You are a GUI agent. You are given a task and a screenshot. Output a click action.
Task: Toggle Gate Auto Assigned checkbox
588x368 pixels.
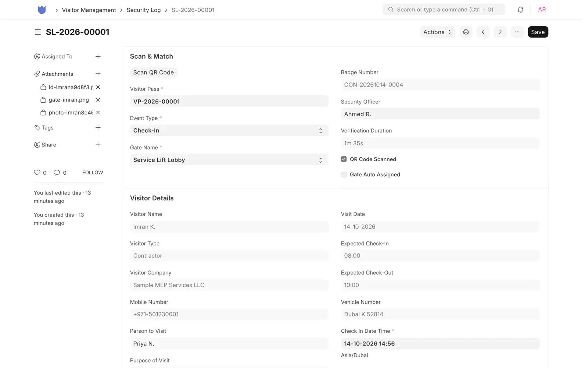pyautogui.click(x=344, y=175)
